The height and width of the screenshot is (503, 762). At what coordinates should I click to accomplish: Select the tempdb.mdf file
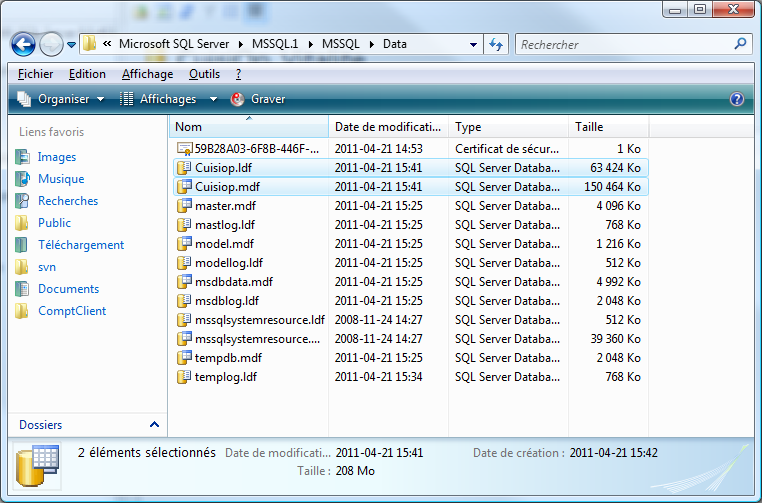tap(228, 358)
